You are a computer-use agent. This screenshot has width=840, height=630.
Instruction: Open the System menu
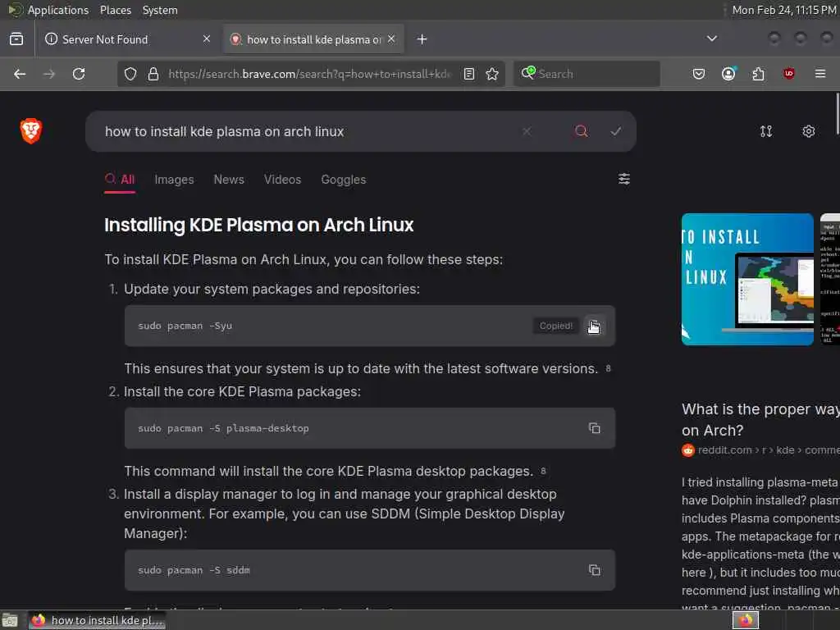[160, 10]
